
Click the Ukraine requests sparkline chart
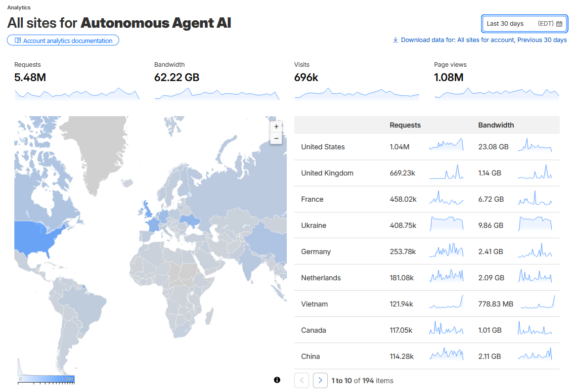(446, 224)
